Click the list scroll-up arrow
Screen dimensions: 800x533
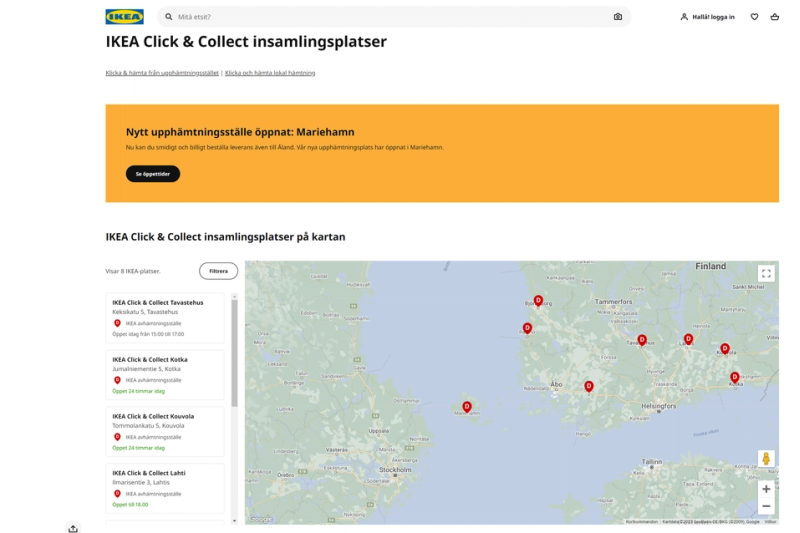tap(235, 296)
